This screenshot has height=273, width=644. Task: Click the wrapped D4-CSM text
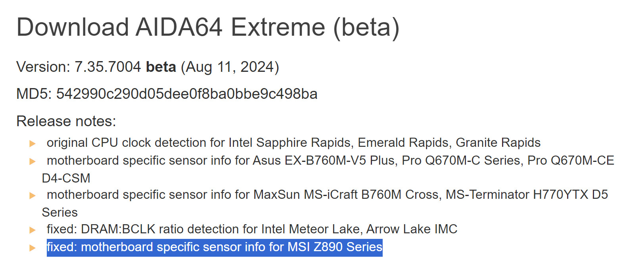tap(66, 178)
